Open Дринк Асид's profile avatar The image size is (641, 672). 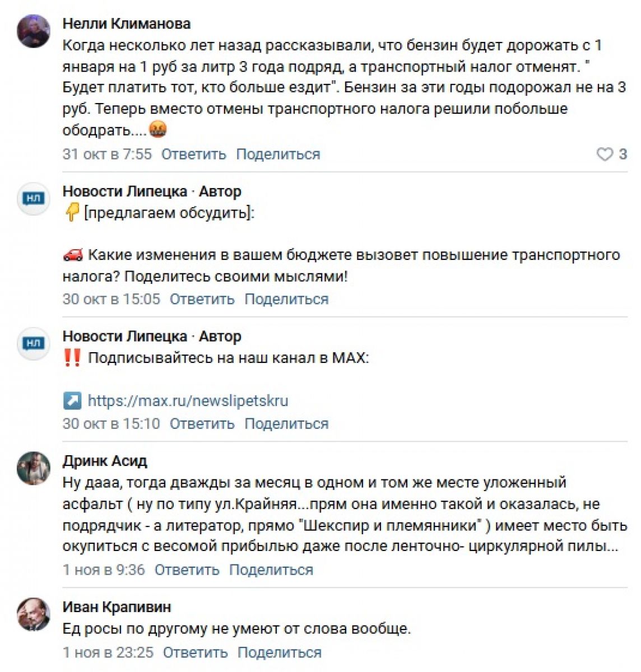pyautogui.click(x=34, y=468)
